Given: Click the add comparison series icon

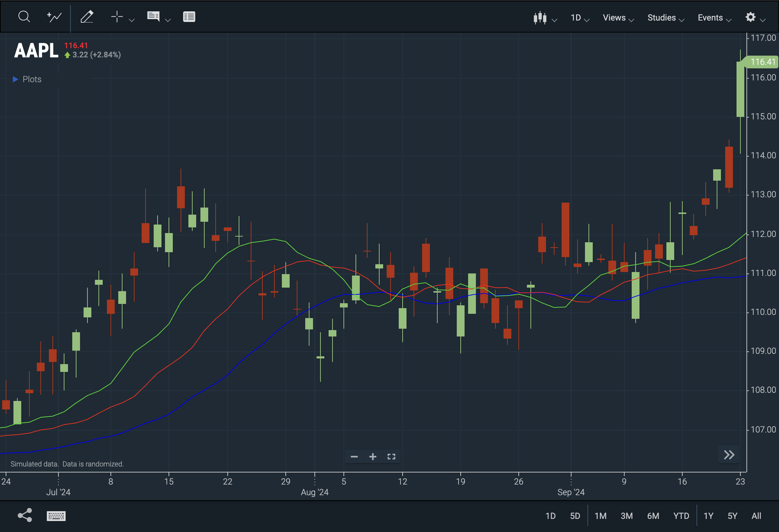Looking at the screenshot, I should pyautogui.click(x=55, y=17).
